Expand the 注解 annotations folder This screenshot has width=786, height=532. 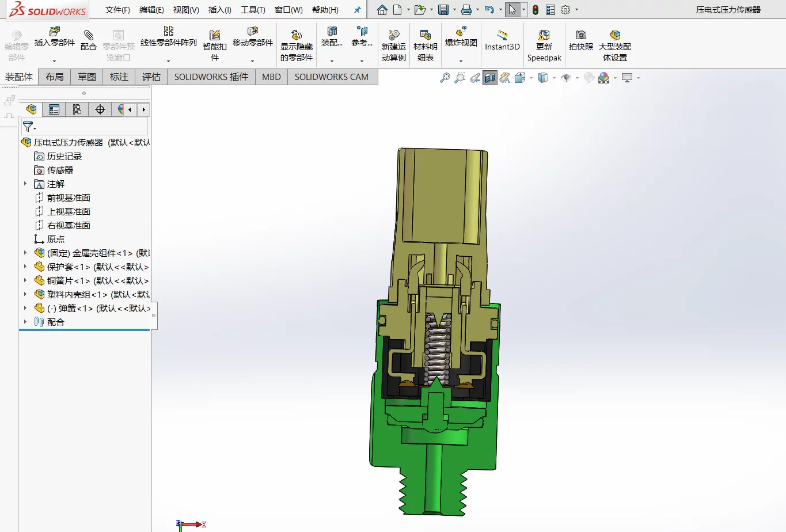[x=25, y=184]
